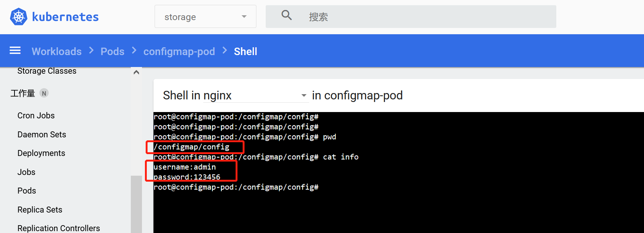Open Storage Classes in sidebar

pyautogui.click(x=47, y=71)
